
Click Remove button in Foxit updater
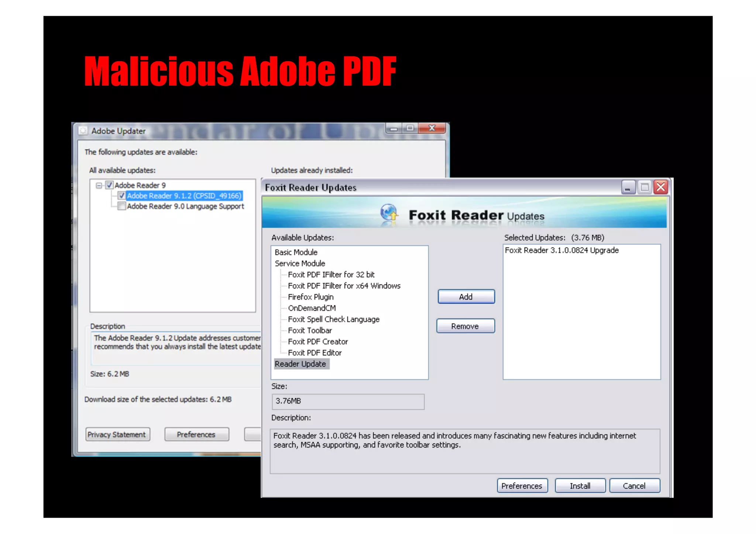(x=465, y=326)
